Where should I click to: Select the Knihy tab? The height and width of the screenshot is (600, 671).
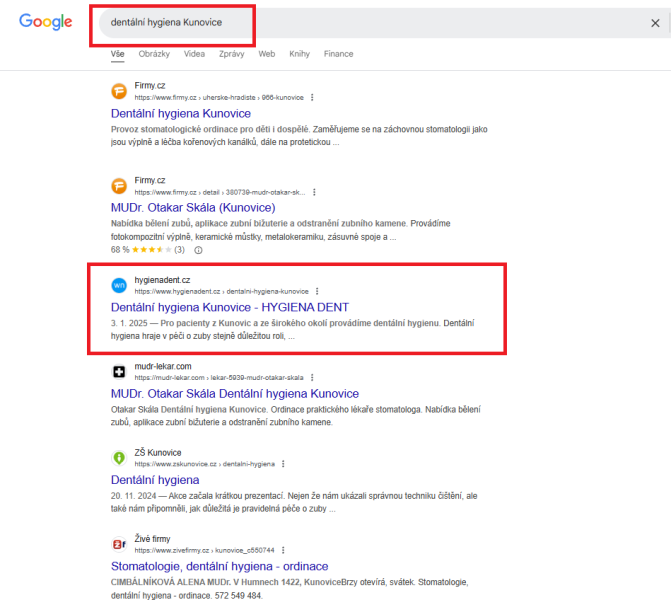click(299, 54)
